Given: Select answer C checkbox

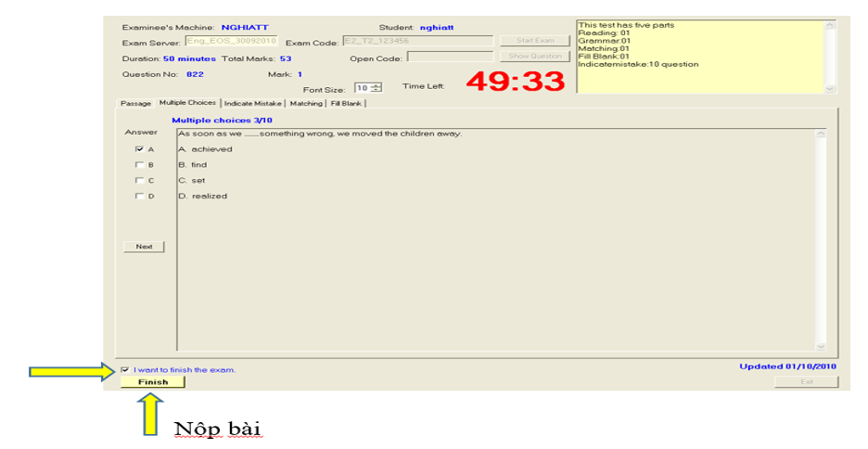Looking at the screenshot, I should pos(139,181).
